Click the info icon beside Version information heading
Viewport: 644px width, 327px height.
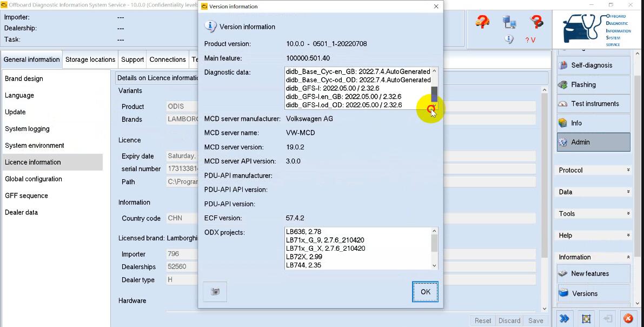pos(210,27)
